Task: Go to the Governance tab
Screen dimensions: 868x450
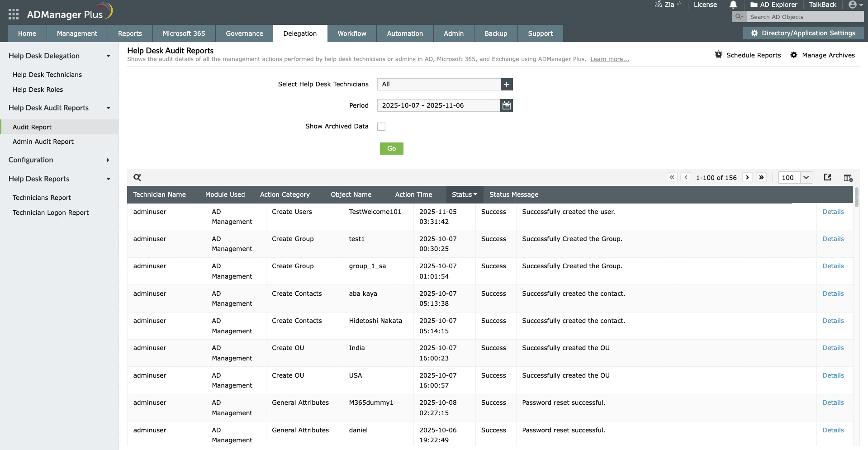Action: (x=244, y=33)
